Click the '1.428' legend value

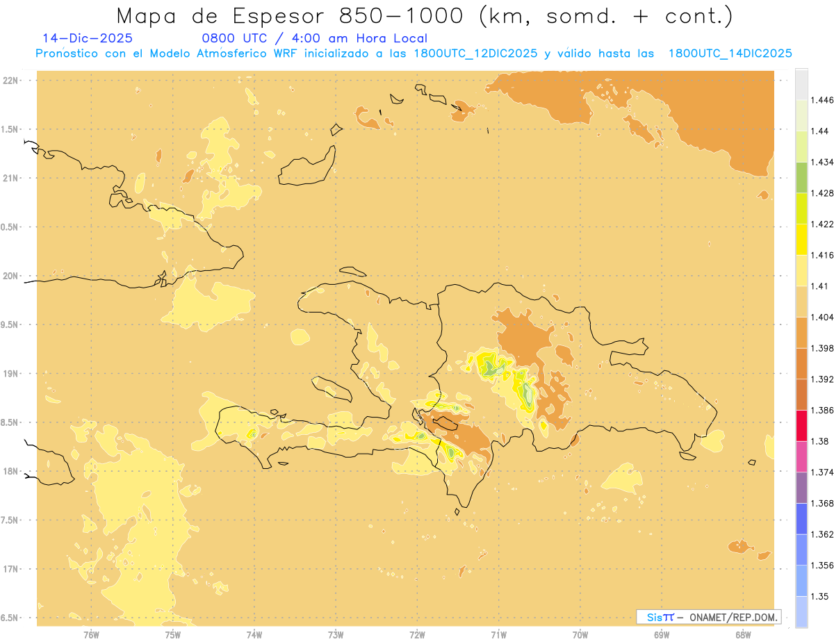[823, 192]
